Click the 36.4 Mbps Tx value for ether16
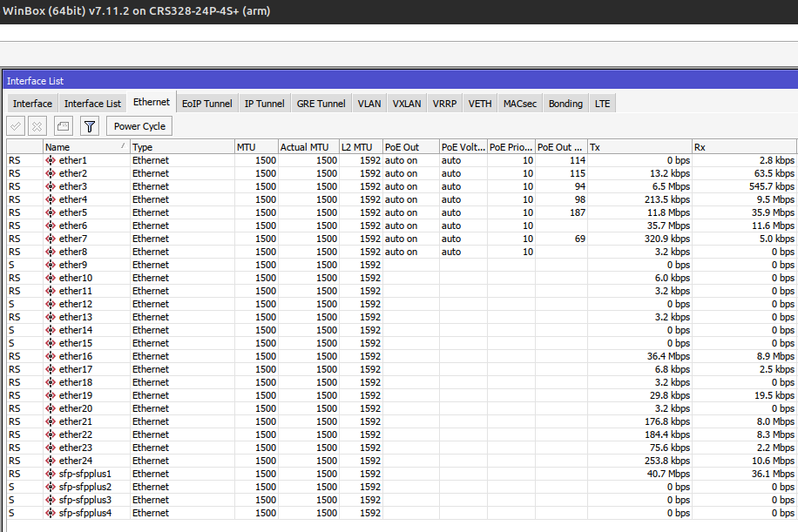Image resolution: width=798 pixels, height=532 pixels. coord(668,356)
